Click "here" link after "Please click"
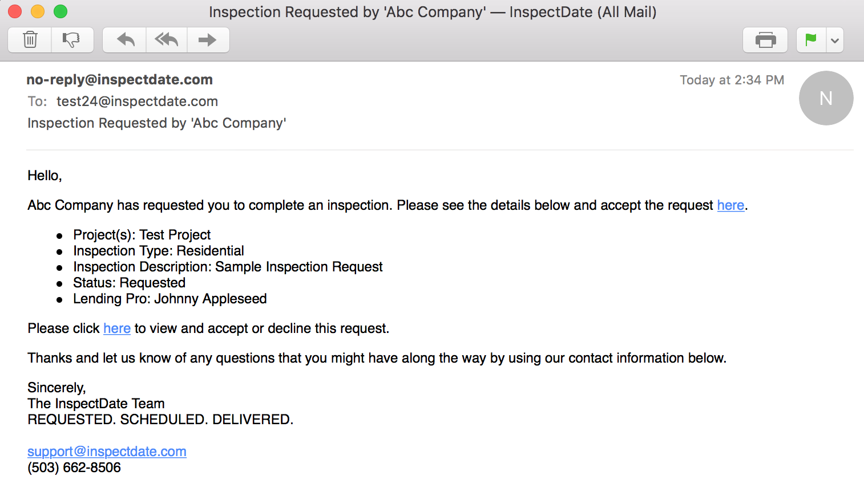Image resolution: width=864 pixels, height=504 pixels. (x=117, y=328)
